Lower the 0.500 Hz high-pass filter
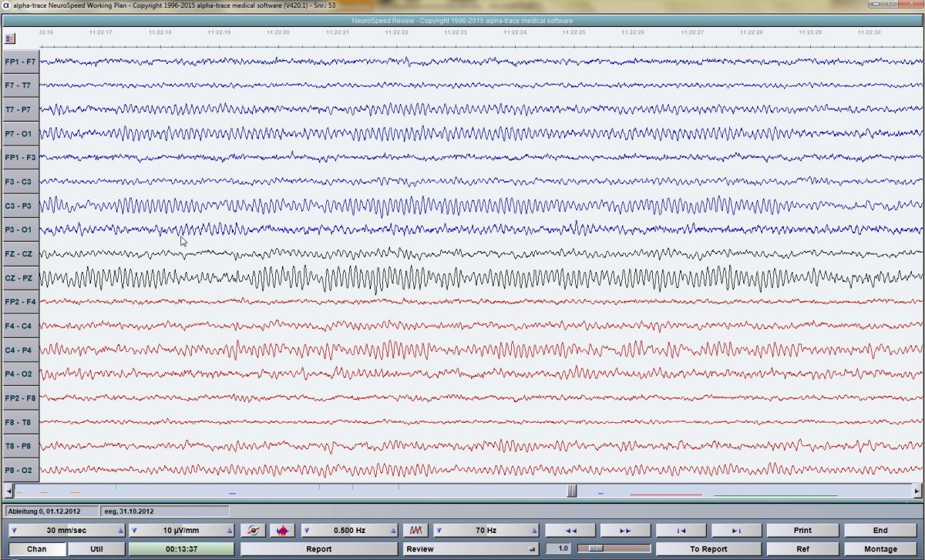The height and width of the screenshot is (560, 925). [306, 530]
